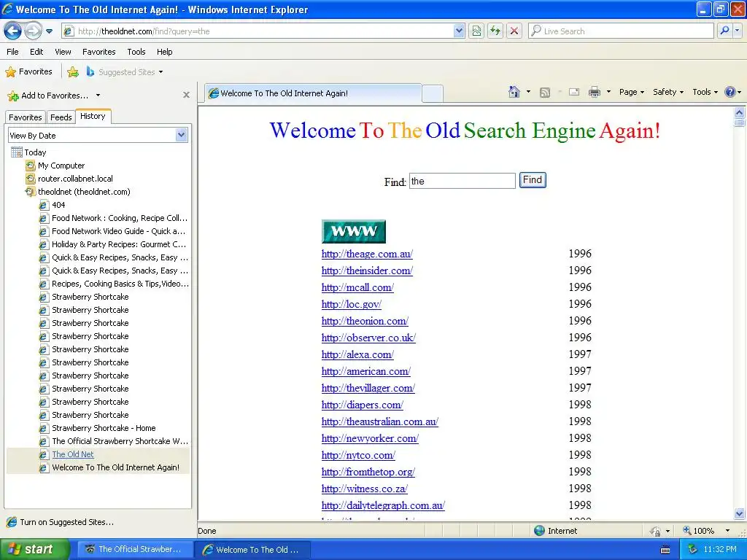The image size is (747, 560).
Task: Collapse the Today history group
Action: (x=28, y=152)
